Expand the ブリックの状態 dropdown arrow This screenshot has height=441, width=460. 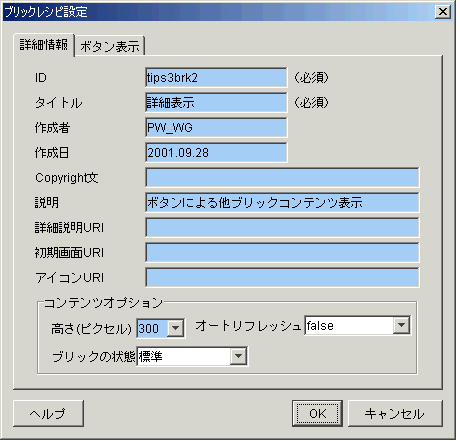[238, 356]
